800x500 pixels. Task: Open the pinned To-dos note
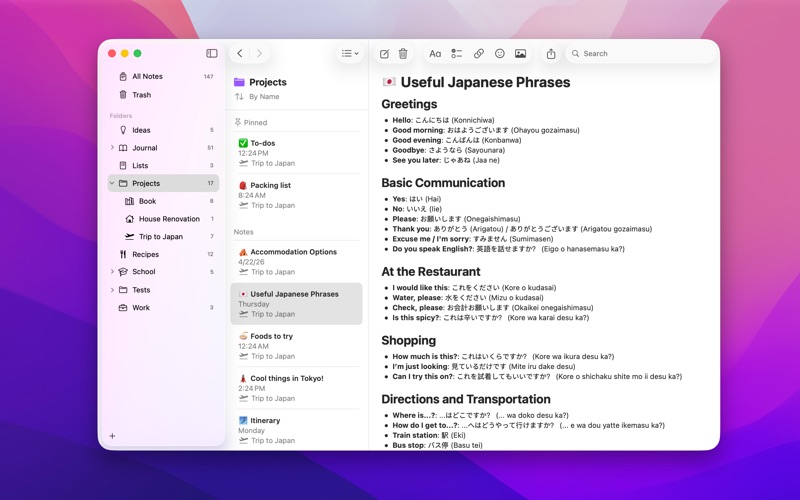tap(296, 153)
